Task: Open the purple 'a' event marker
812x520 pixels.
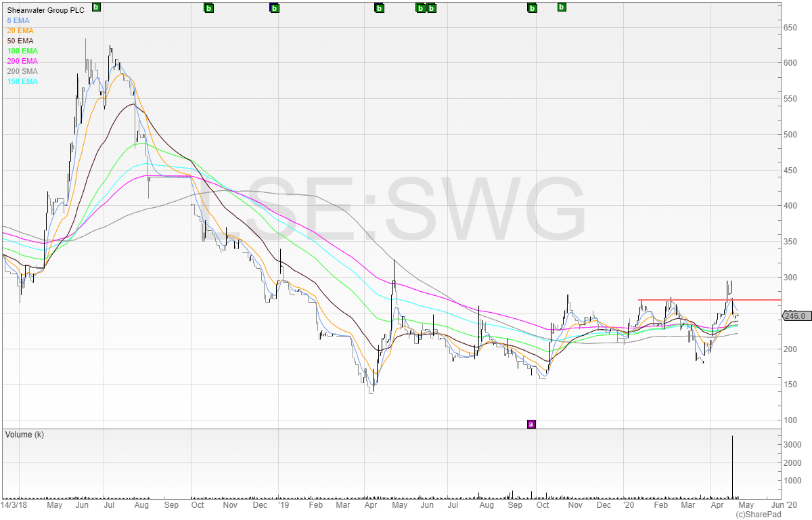Action: pyautogui.click(x=531, y=424)
